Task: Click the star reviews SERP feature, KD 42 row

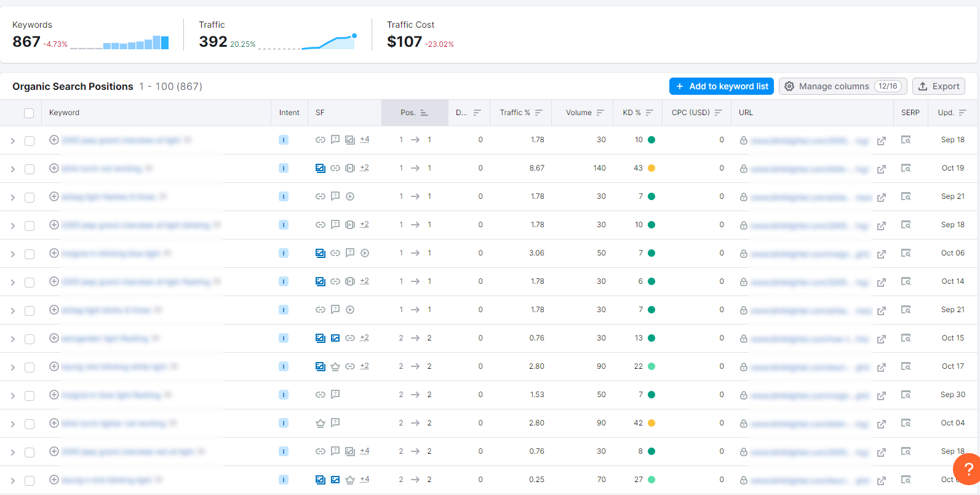Action: pyautogui.click(x=321, y=423)
